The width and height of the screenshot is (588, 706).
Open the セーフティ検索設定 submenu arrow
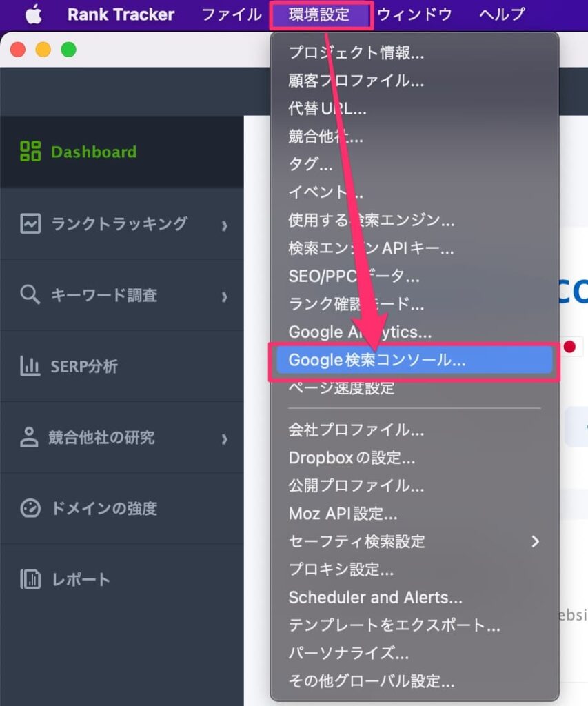tap(535, 541)
